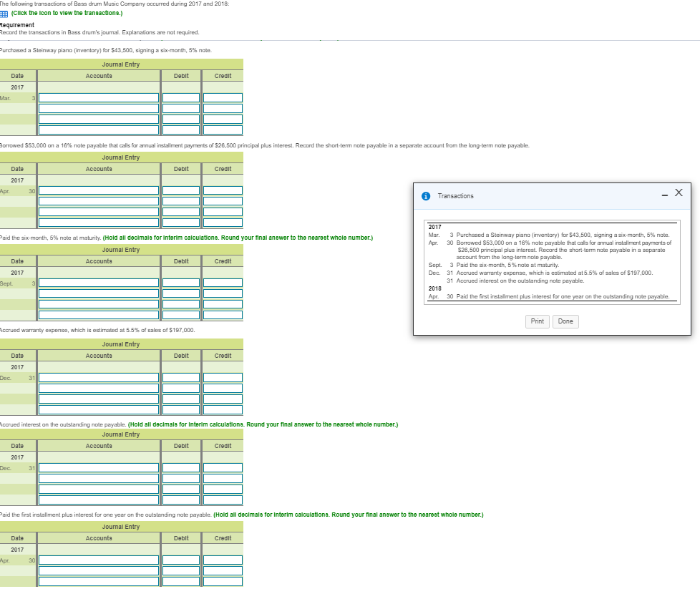Select first account field for accrued interest entry

coord(99,468)
